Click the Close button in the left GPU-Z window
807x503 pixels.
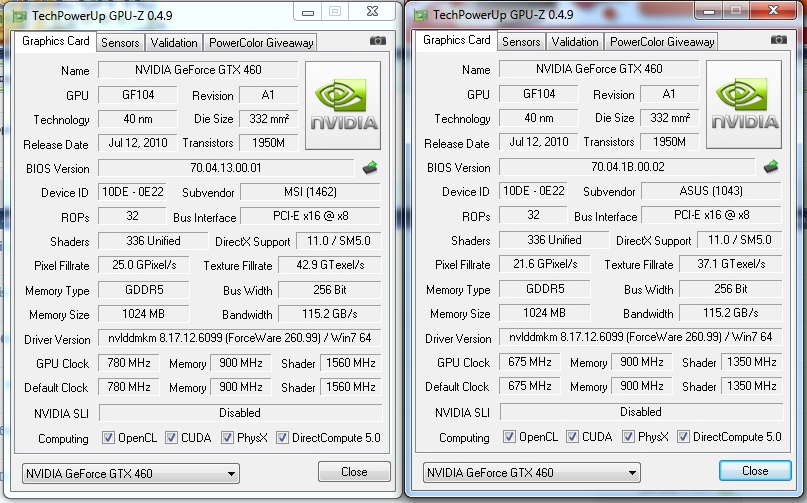(x=354, y=472)
